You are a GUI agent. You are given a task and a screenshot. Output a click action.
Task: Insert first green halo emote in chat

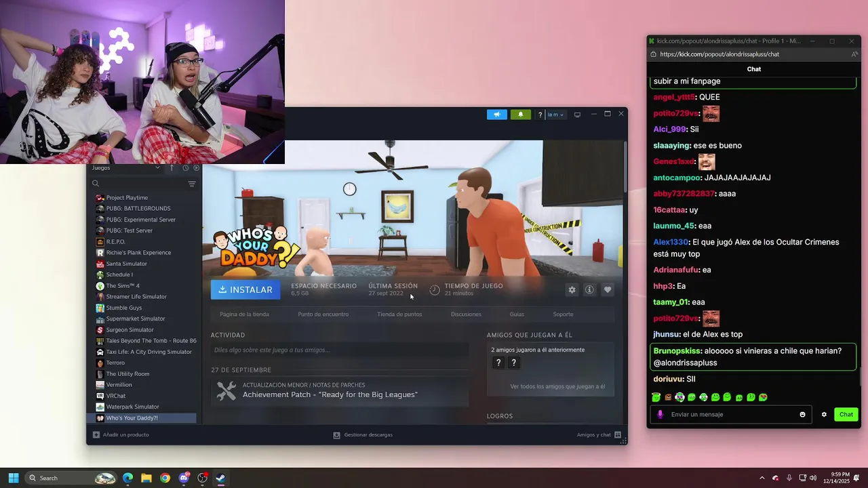click(656, 397)
